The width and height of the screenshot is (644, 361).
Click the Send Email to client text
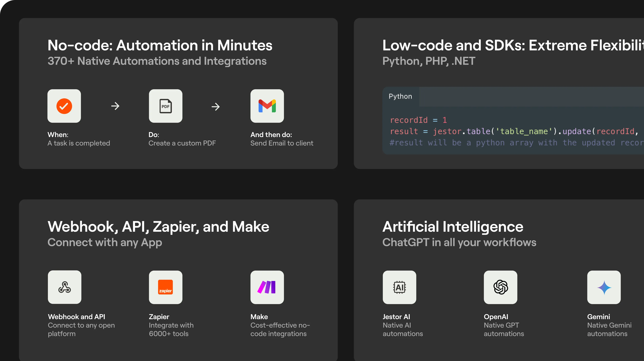point(282,143)
